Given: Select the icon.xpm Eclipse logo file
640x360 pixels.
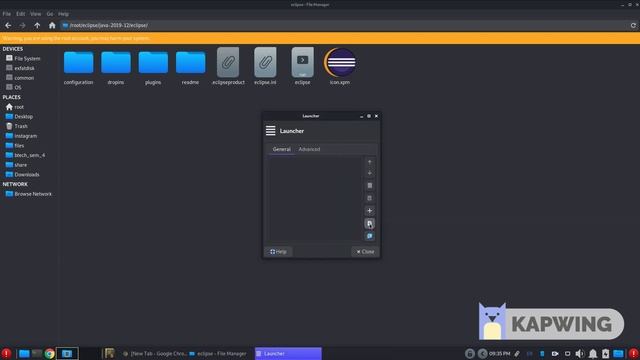Looking at the screenshot, I should (x=340, y=67).
